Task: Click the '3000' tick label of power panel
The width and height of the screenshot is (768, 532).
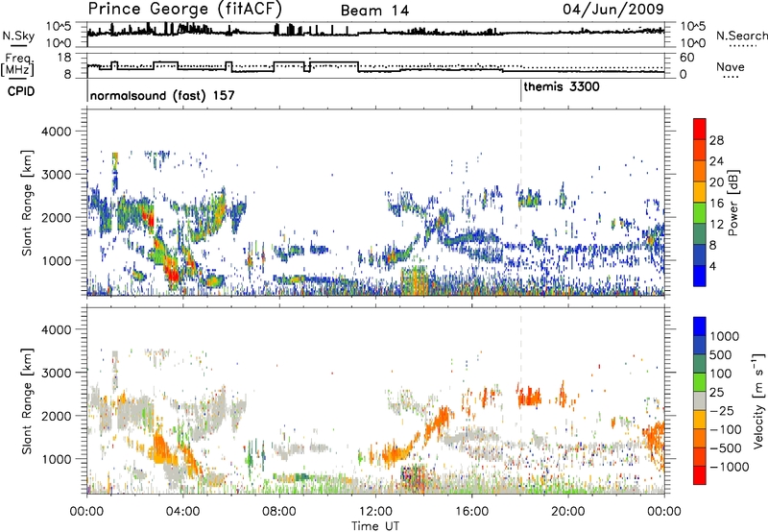Action: tap(57, 175)
